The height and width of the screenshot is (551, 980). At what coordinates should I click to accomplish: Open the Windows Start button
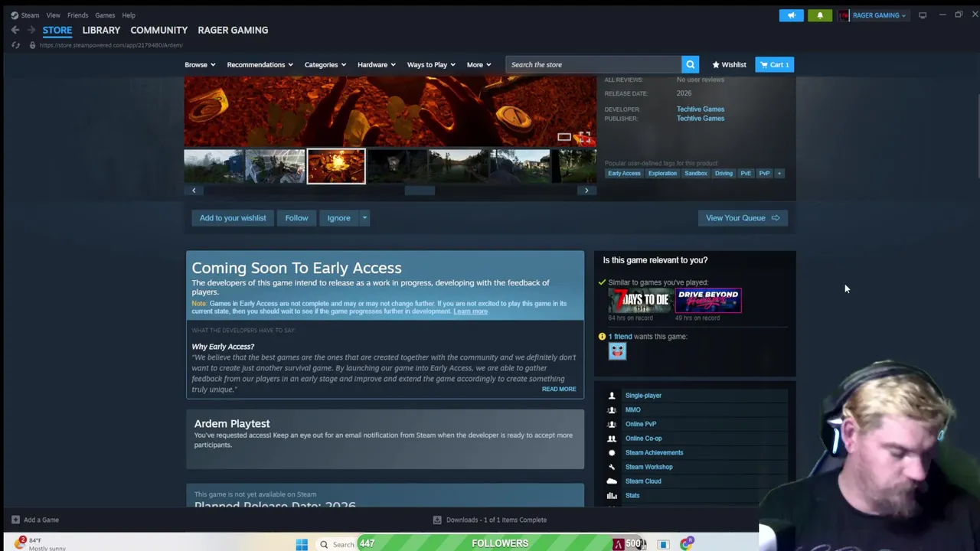pos(302,544)
